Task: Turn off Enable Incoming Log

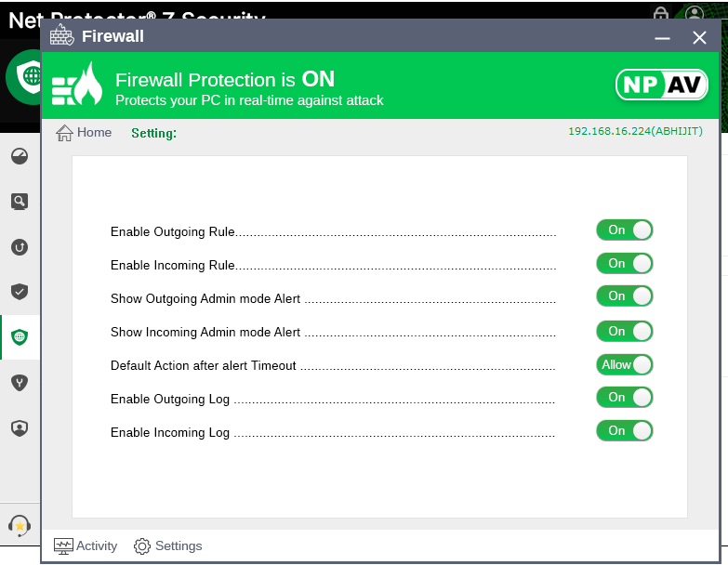Action: [625, 431]
